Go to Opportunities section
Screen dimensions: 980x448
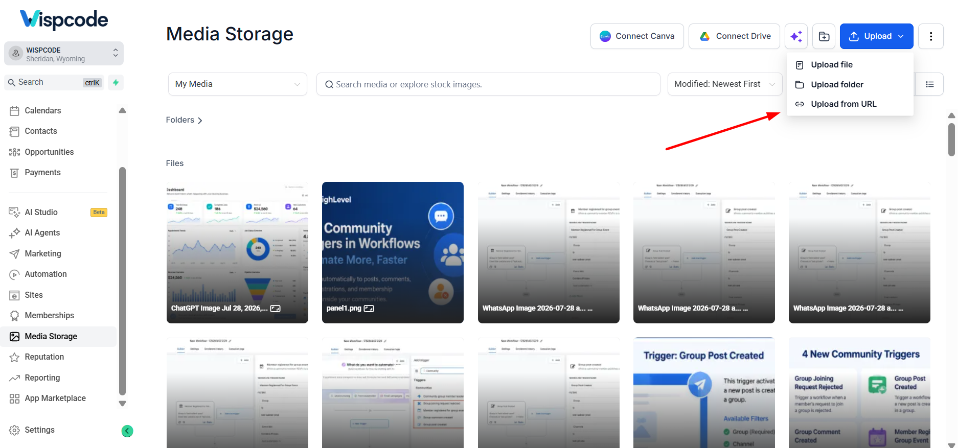click(x=49, y=152)
